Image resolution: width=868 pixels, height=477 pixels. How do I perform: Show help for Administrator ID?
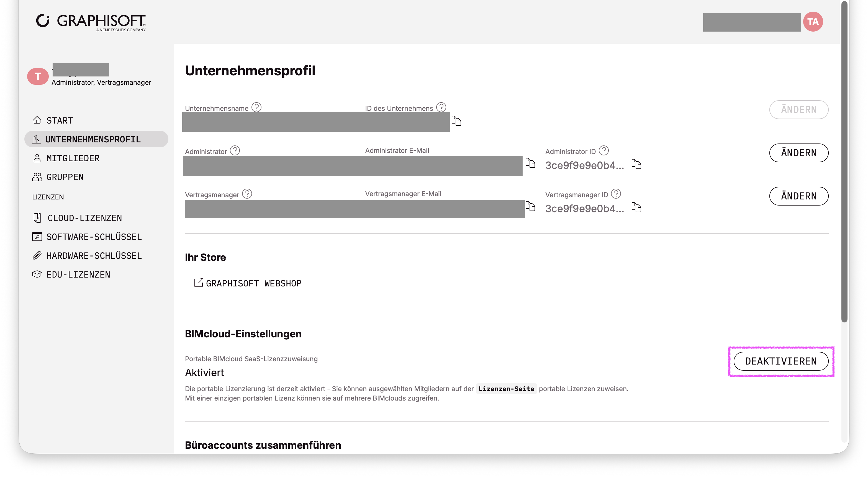point(604,150)
